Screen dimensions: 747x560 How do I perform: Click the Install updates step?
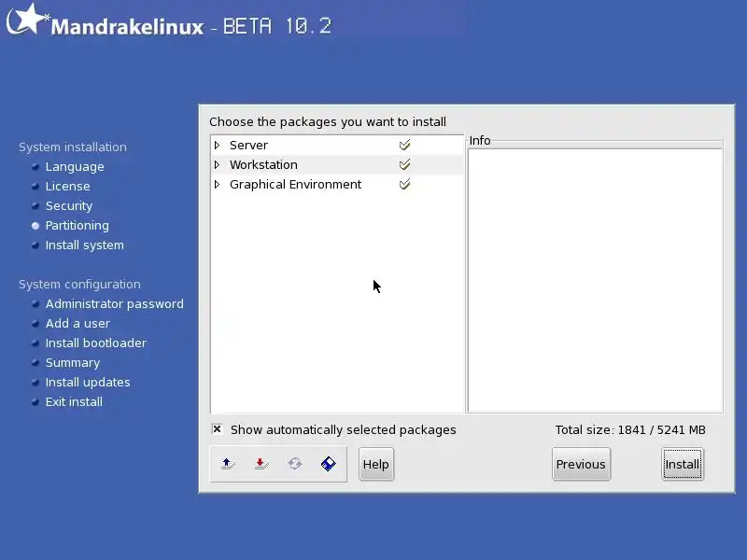pos(88,382)
